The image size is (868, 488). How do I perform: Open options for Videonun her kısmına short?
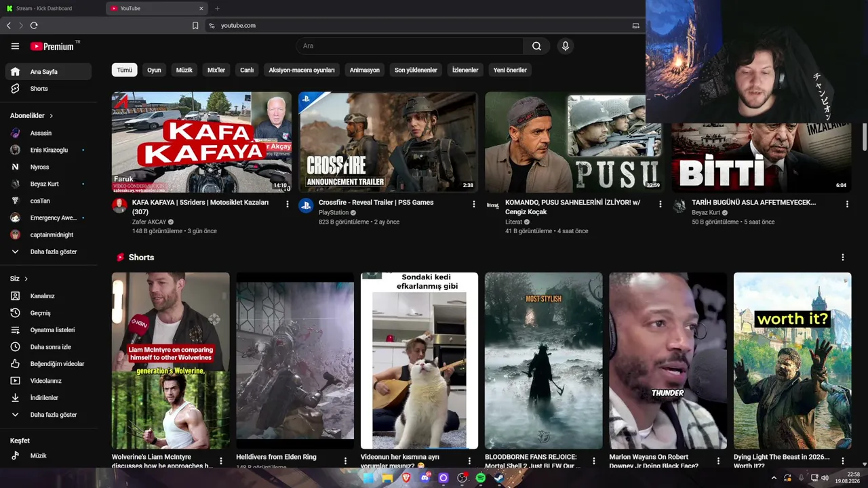[470, 461]
